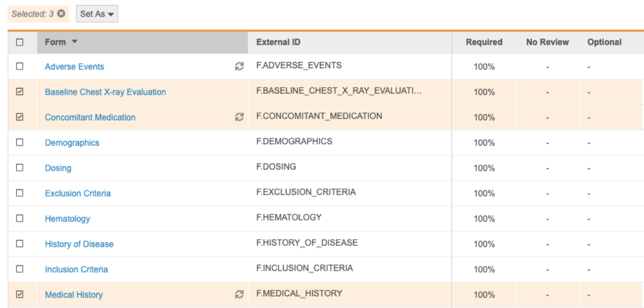Uncheck the Medical History row checkbox

click(x=20, y=295)
